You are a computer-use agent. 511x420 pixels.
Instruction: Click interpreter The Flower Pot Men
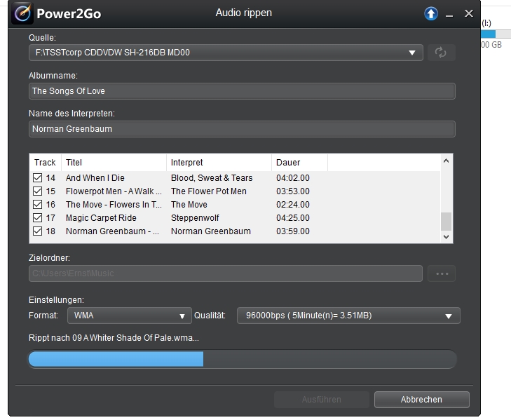209,191
